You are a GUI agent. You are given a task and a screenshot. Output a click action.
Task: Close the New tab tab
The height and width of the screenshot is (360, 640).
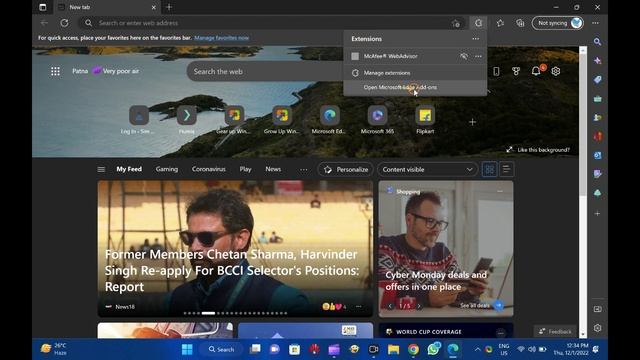(x=153, y=7)
